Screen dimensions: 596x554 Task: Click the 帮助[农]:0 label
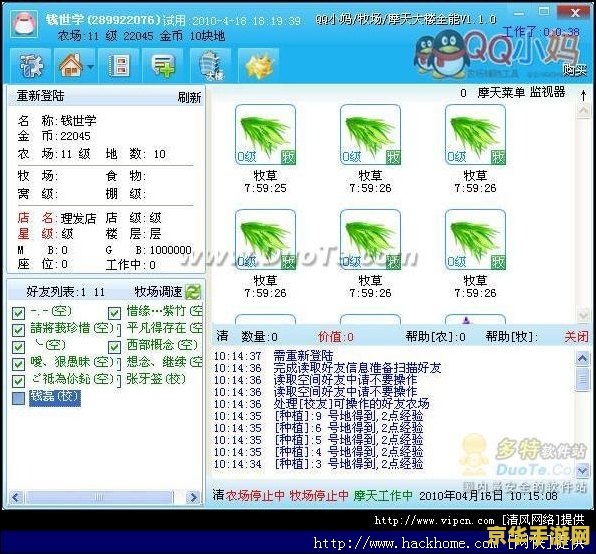(436, 336)
